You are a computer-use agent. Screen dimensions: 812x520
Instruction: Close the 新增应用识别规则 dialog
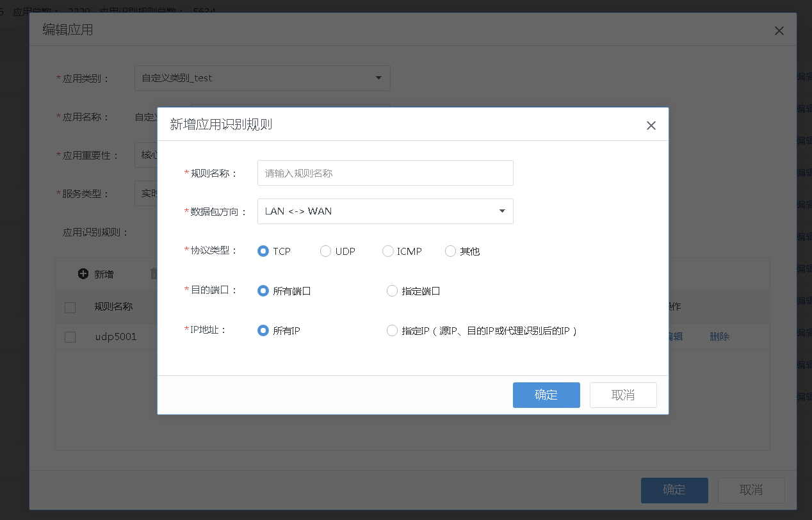[651, 126]
